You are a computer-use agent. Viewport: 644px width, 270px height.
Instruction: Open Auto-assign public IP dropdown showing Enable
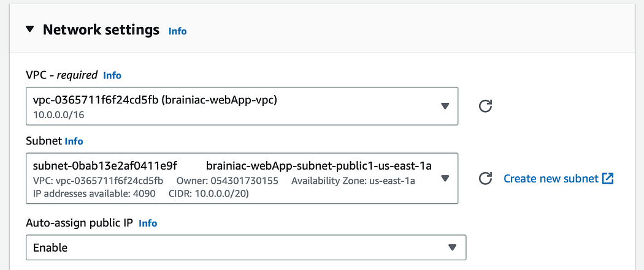[x=246, y=247]
